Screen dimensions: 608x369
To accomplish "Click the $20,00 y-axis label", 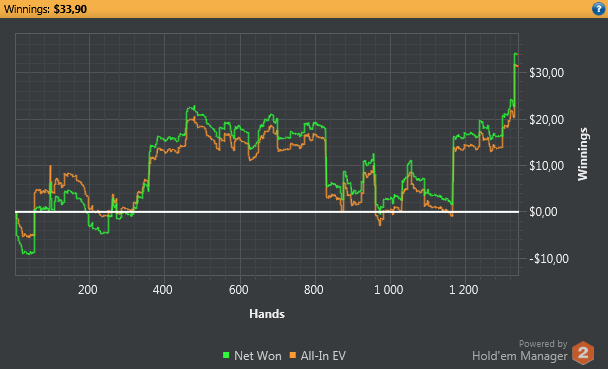I will tap(546, 120).
